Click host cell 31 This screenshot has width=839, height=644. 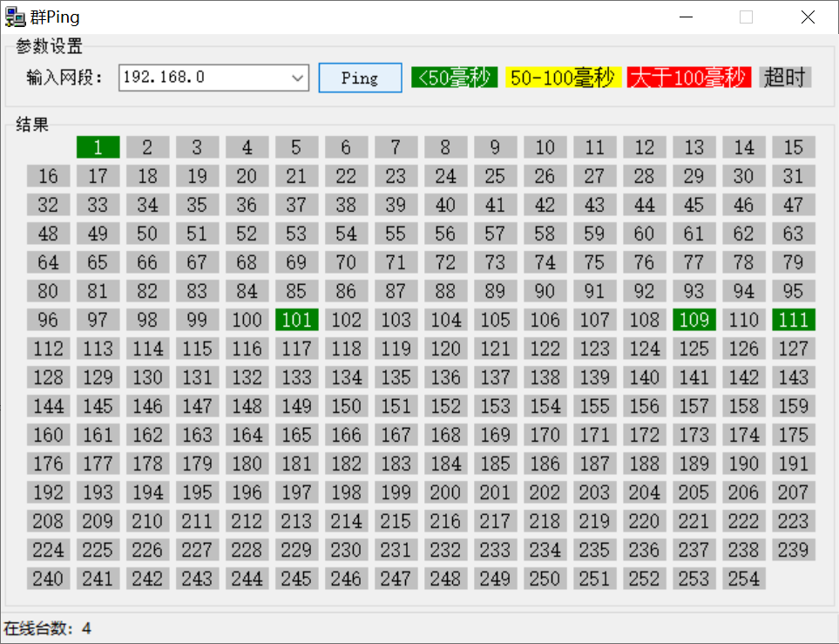pos(794,176)
